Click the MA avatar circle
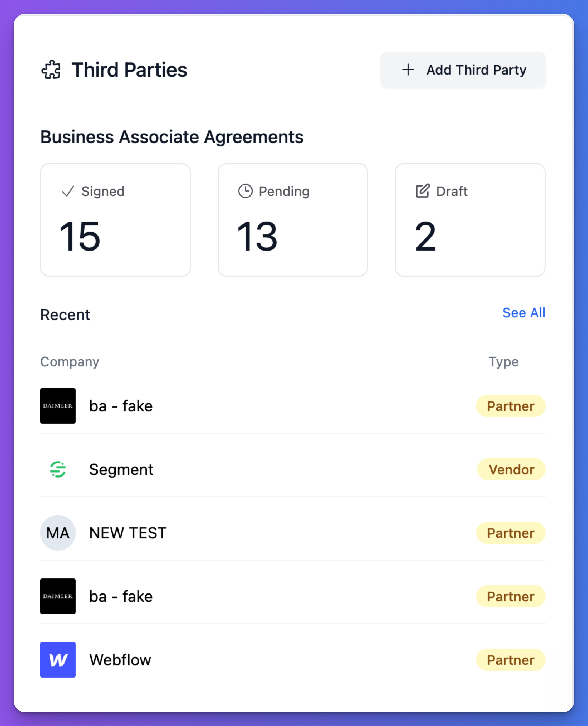 [x=58, y=533]
